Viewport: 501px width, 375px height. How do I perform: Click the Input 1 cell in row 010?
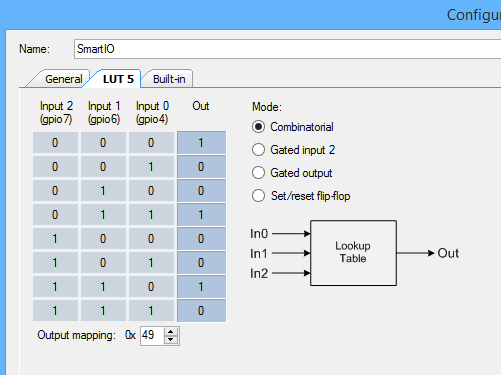pos(103,191)
